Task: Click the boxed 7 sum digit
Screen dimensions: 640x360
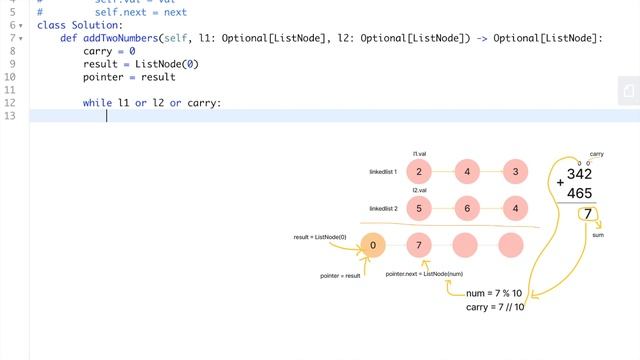Action: point(588,214)
